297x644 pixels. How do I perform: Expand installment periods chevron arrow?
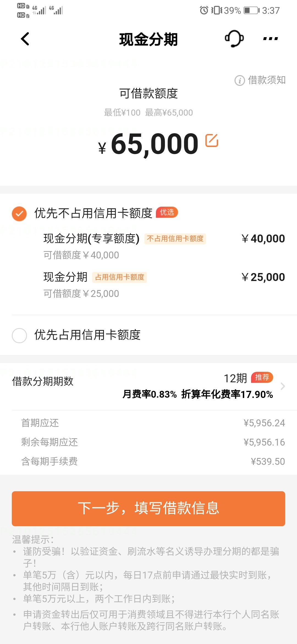282,386
